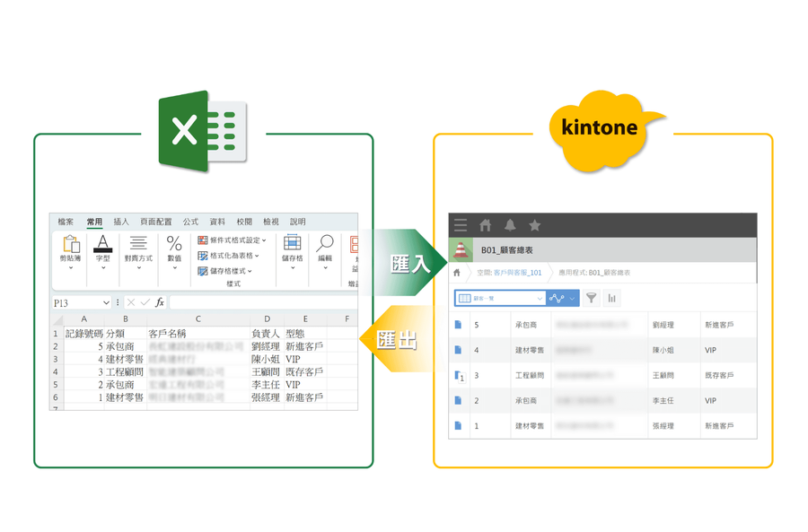Go to kintone portal via top house icon
This screenshot has height=532, width=808.
pos(485,225)
